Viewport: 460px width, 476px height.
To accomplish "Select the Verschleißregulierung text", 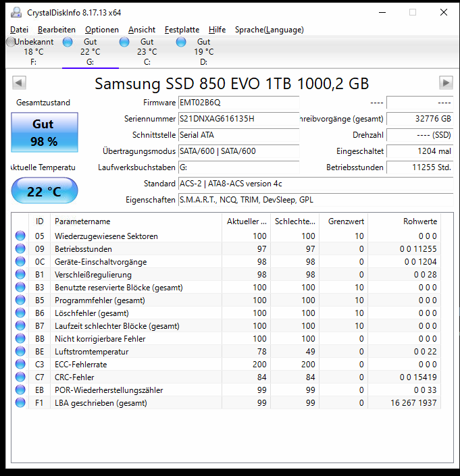I will point(93,275).
